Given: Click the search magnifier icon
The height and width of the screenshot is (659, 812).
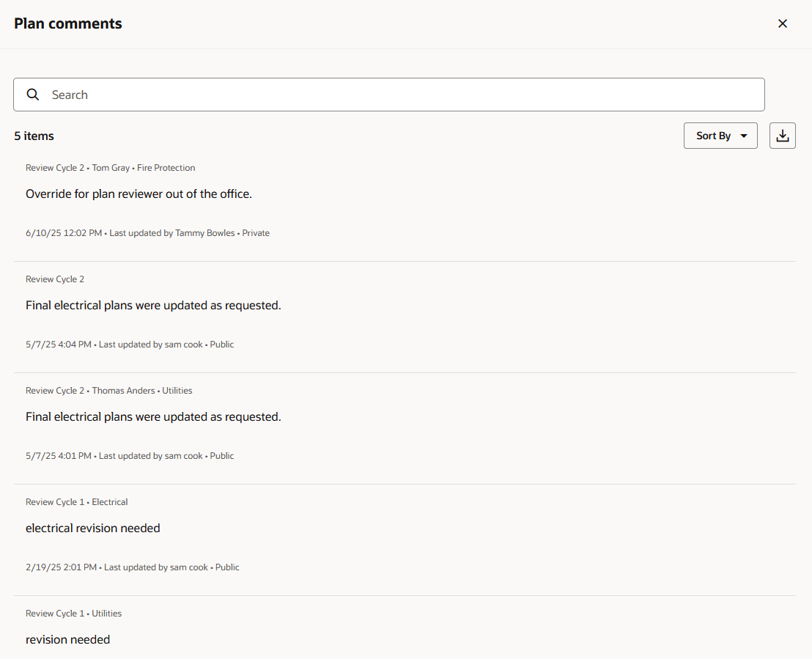Looking at the screenshot, I should (x=33, y=95).
